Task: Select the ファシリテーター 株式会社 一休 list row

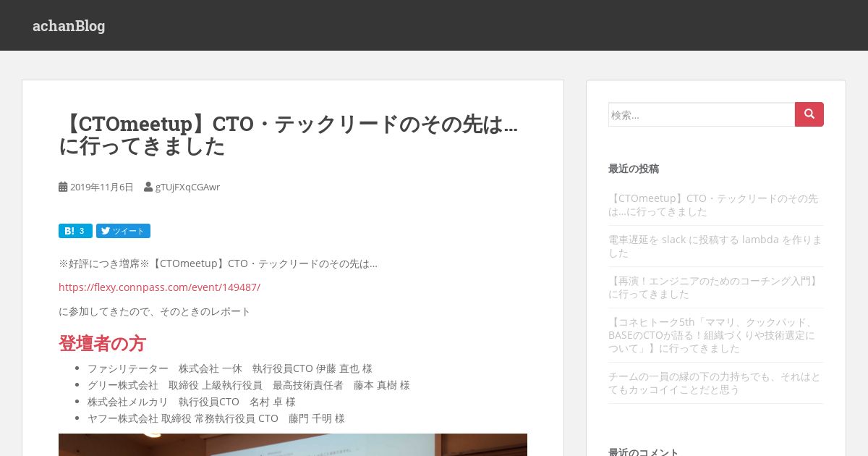Action: tap(230, 368)
